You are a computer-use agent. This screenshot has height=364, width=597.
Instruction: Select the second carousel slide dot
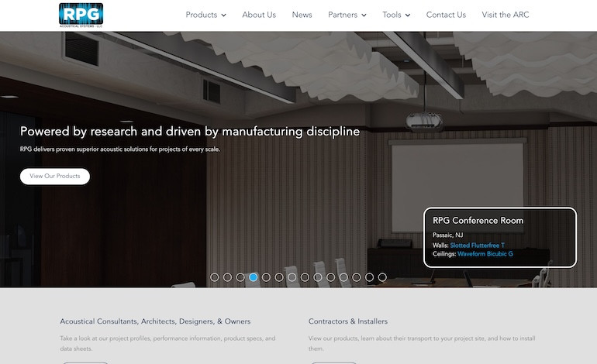[227, 277]
